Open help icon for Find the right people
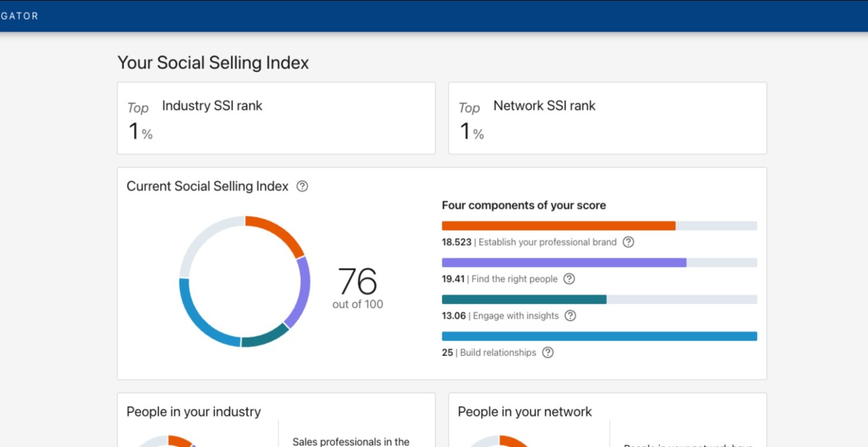Image resolution: width=868 pixels, height=447 pixels. 569,279
